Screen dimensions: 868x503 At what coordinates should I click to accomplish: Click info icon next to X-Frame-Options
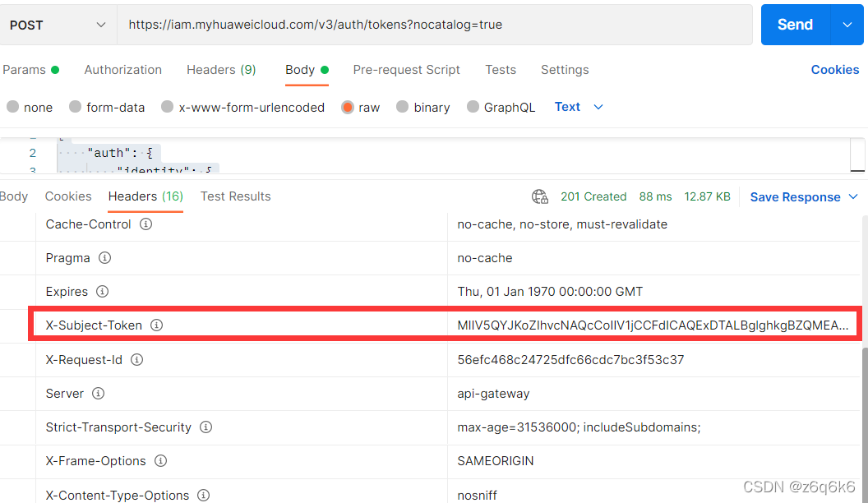[160, 461]
